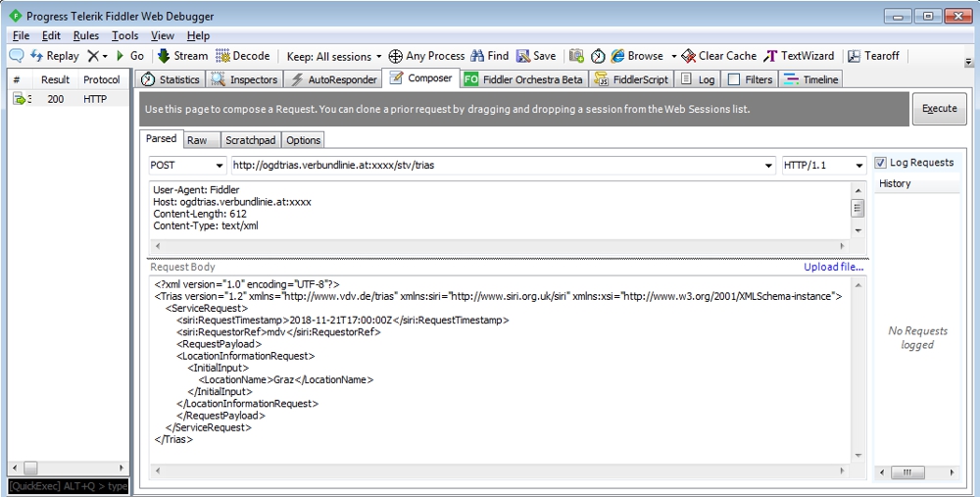980x497 pixels.
Task: Save sessions using Save toolbar button
Action: [536, 56]
